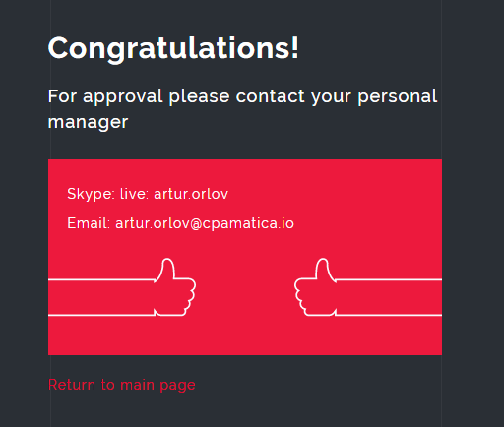This screenshot has height=427, width=504.
Task: Click the word Return in bottom link
Action: (72, 385)
